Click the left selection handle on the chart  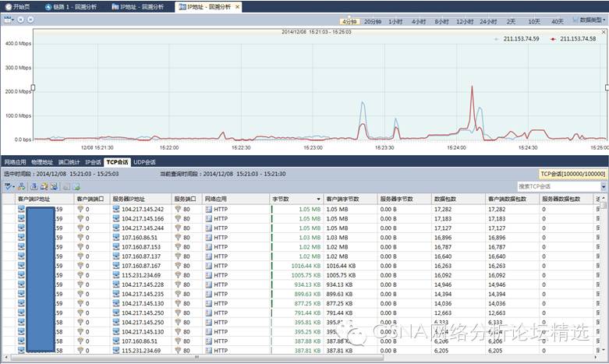(x=33, y=87)
